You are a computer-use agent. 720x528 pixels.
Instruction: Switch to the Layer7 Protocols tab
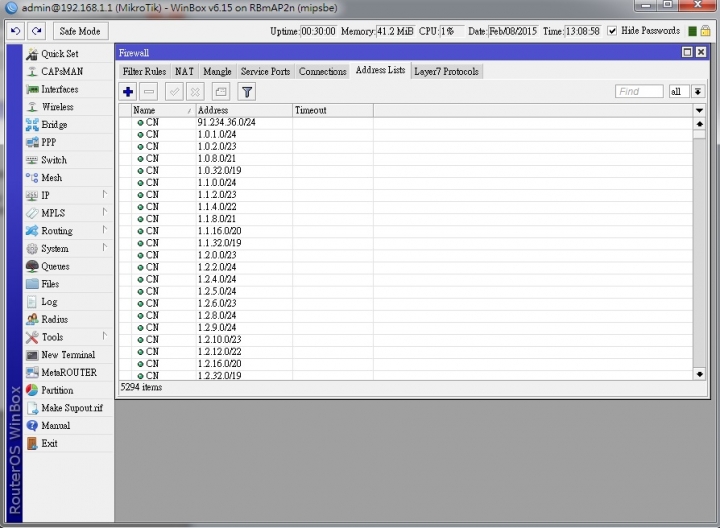coord(446,72)
